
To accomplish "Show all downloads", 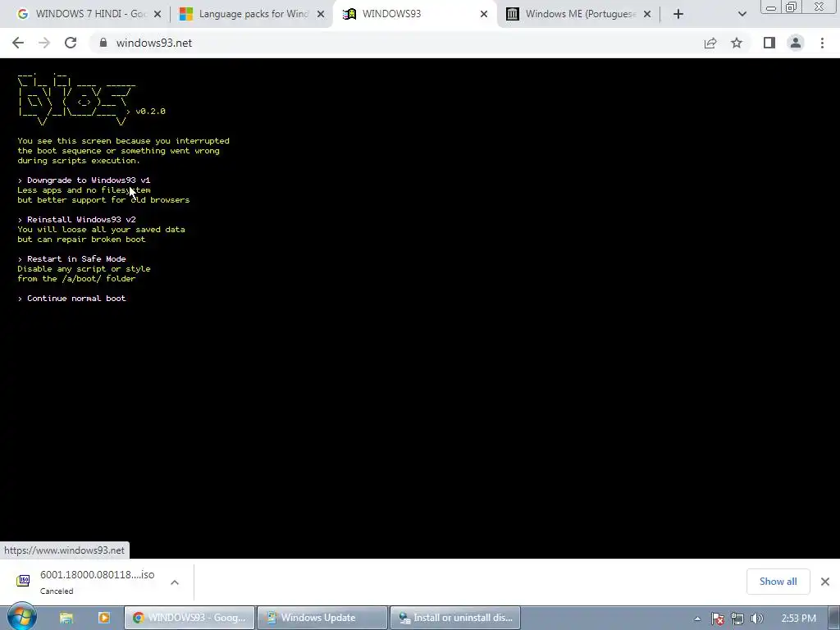I will (778, 582).
